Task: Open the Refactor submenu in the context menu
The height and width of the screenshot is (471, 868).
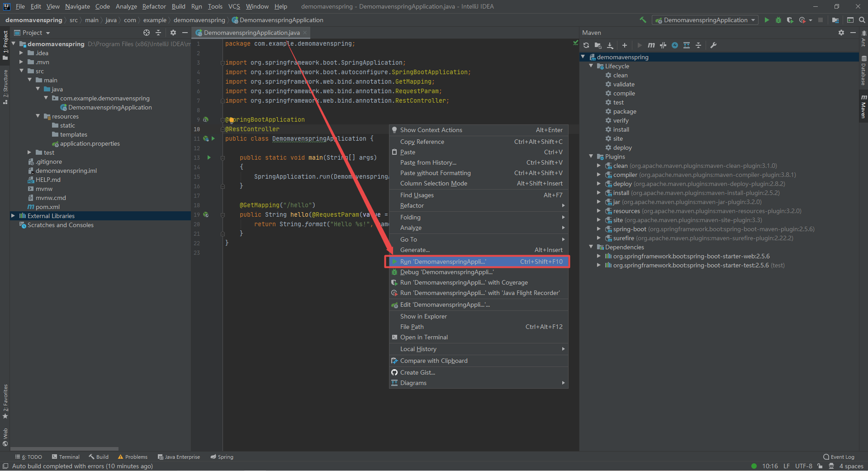Action: pos(479,205)
